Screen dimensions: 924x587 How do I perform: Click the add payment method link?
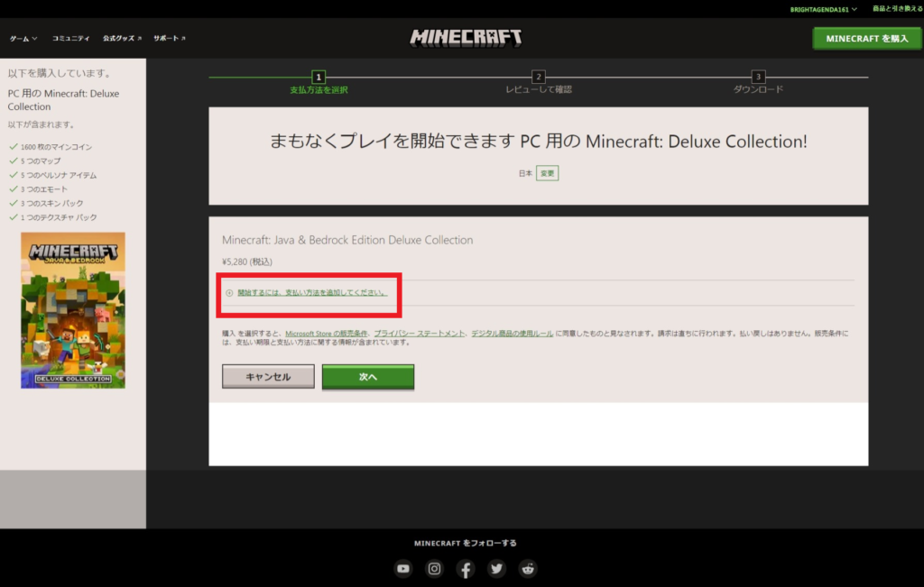click(x=312, y=293)
